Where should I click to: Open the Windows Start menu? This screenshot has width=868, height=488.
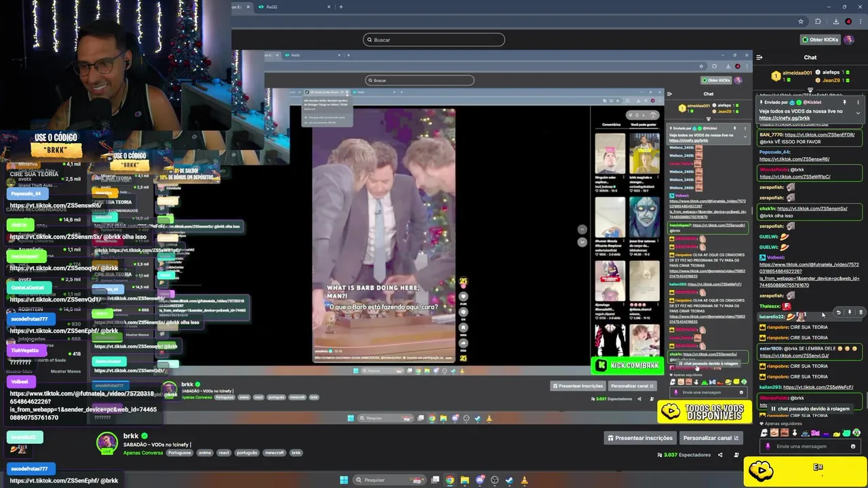tap(344, 480)
